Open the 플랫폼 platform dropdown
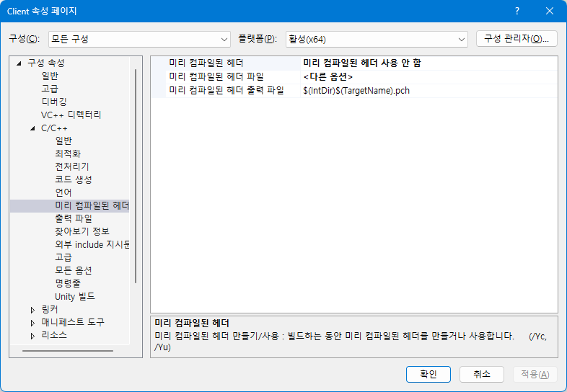 point(377,39)
